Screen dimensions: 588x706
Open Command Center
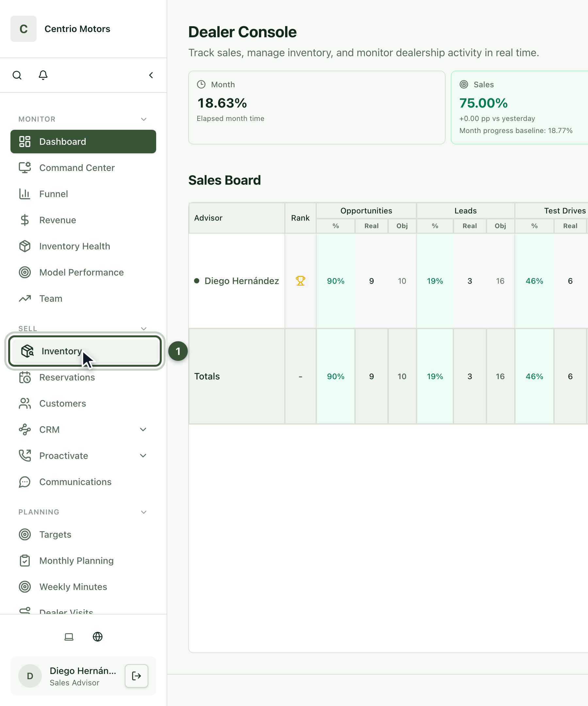[x=83, y=168]
